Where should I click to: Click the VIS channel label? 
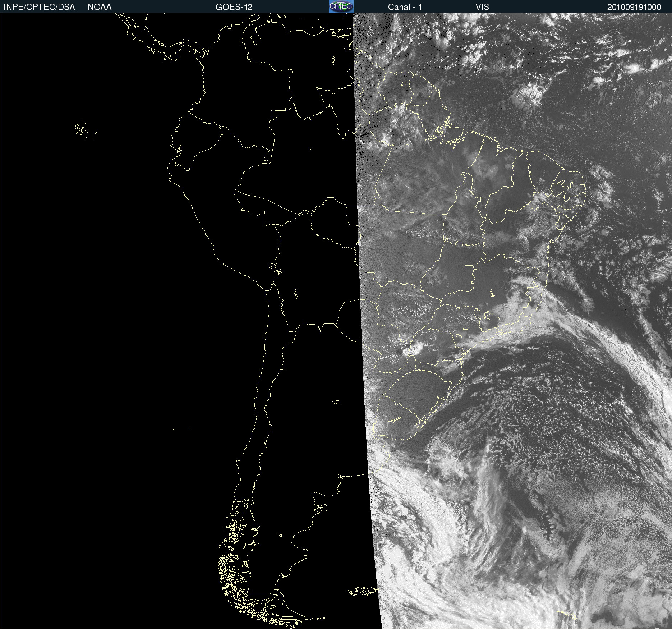pyautogui.click(x=482, y=7)
